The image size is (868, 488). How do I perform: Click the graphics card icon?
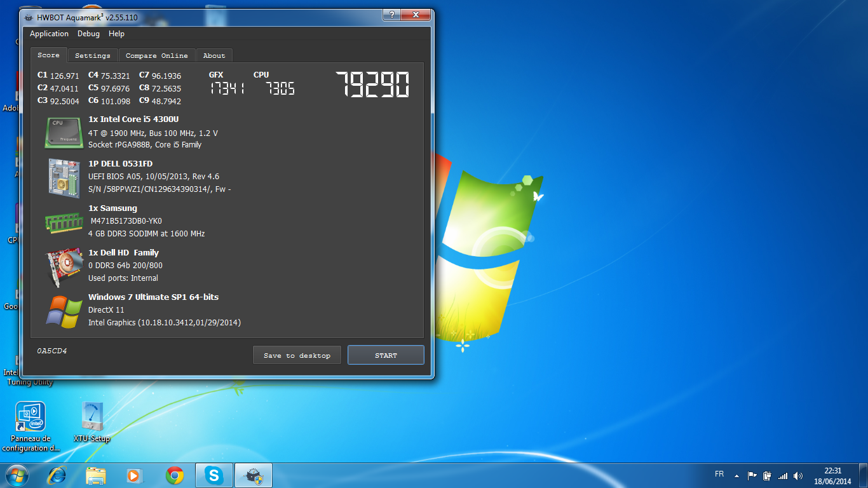pyautogui.click(x=64, y=267)
